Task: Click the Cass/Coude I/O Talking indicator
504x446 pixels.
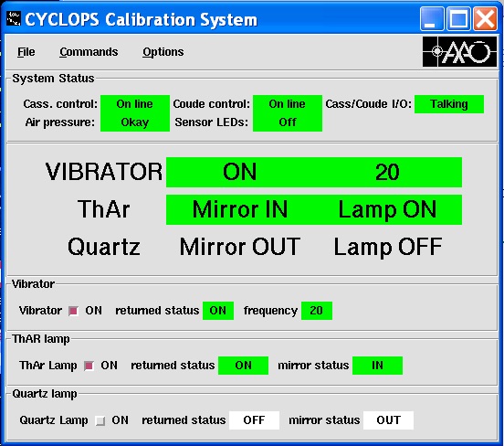Action: point(449,104)
